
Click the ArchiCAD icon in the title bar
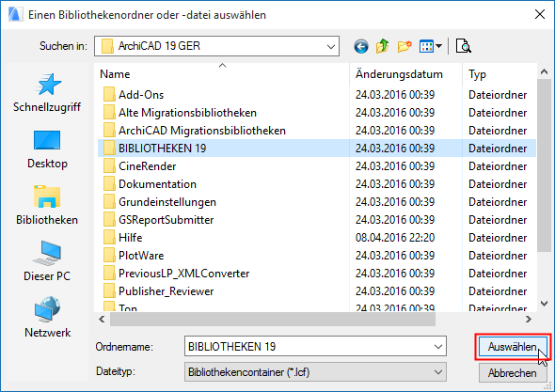point(15,14)
